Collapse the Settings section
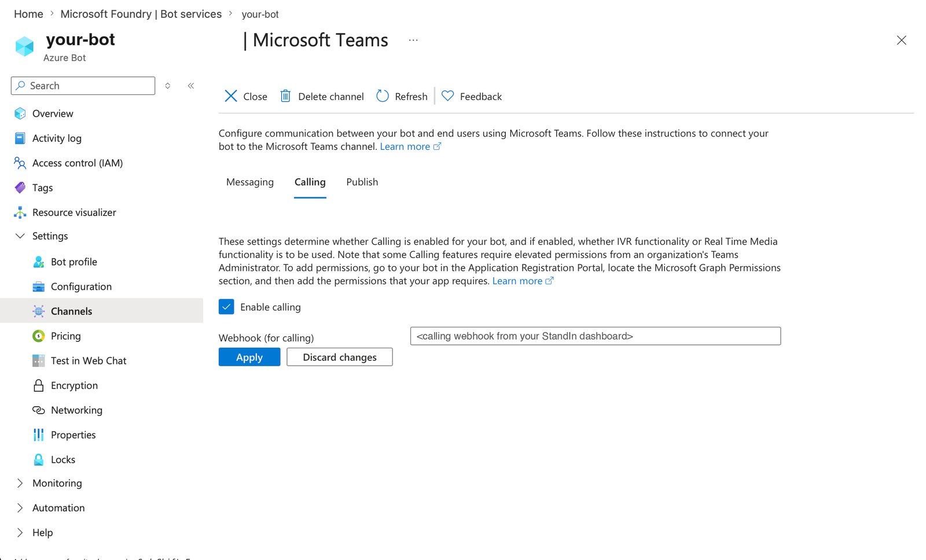The height and width of the screenshot is (560, 926). click(x=20, y=236)
